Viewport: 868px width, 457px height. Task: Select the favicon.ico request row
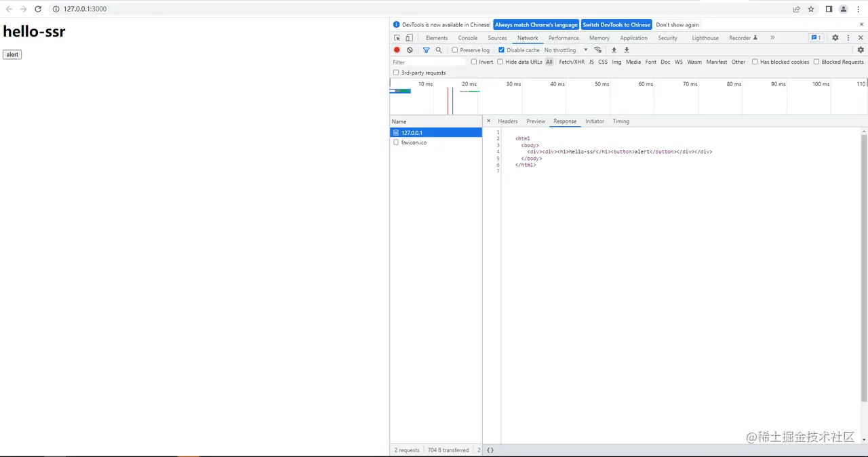(436, 142)
